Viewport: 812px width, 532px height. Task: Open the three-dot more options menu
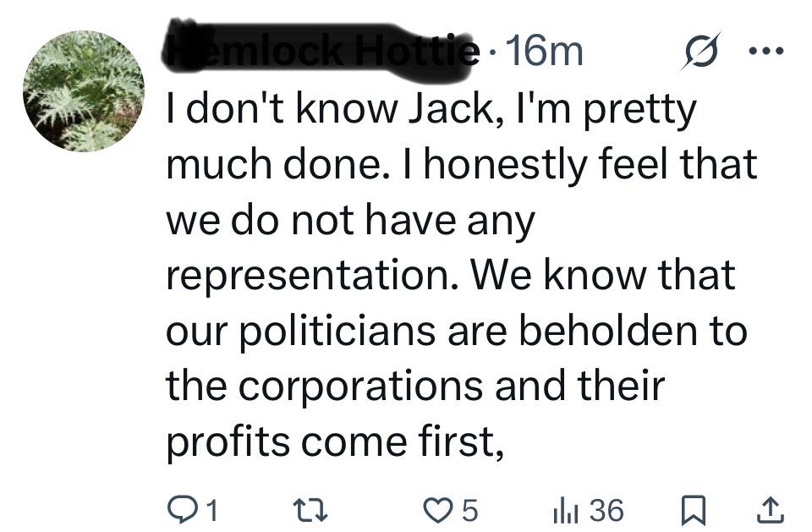point(767,51)
